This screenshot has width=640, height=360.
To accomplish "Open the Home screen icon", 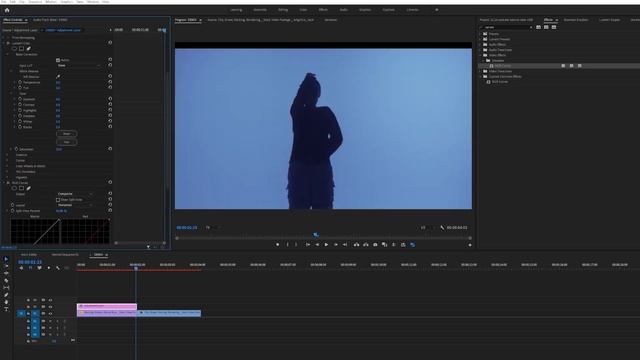I will (7, 10).
